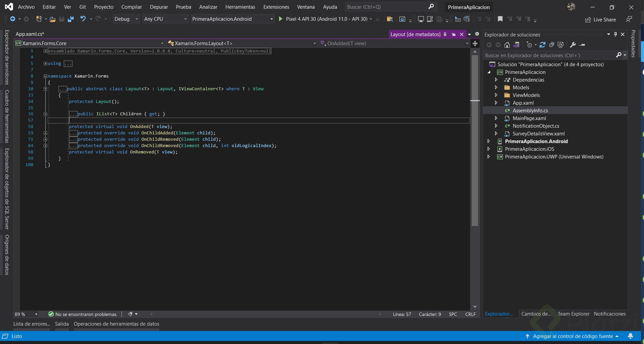This screenshot has height=344, width=644.
Task: Click the notifications bell in status bar
Action: (630, 336)
